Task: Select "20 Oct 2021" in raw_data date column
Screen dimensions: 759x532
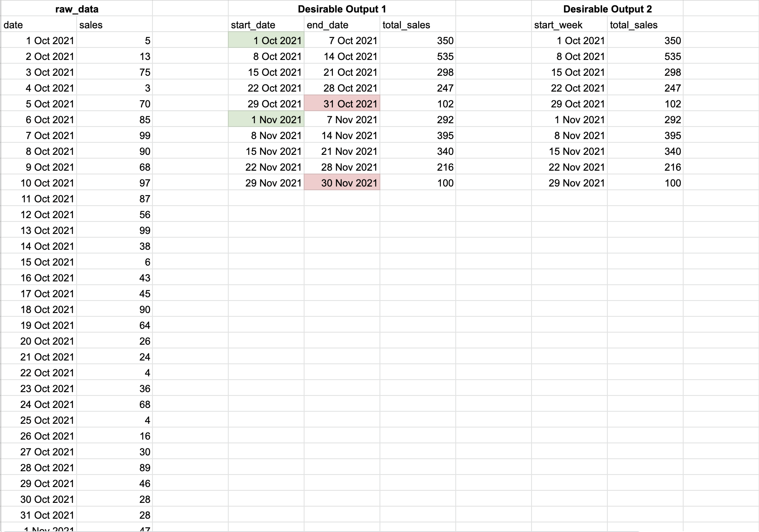Action: click(39, 341)
